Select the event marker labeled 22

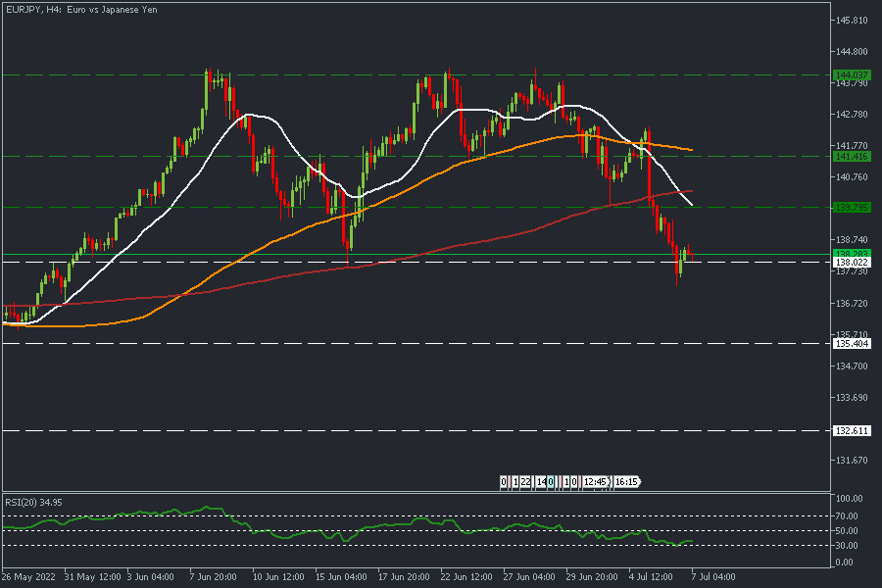525,482
